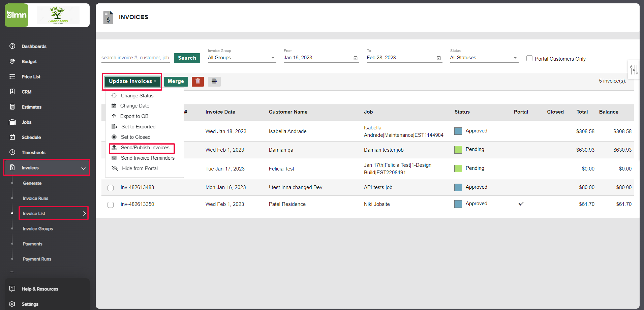Open the From date calendar picker

(356, 58)
